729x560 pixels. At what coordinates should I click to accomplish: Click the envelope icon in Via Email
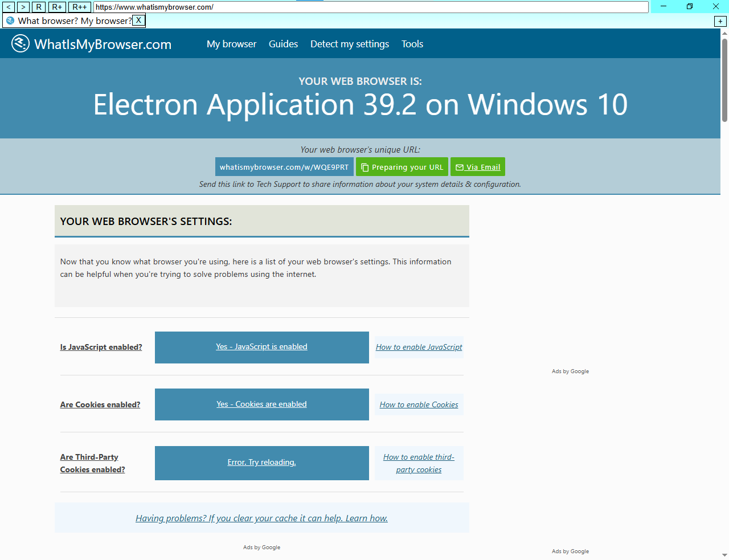(460, 167)
